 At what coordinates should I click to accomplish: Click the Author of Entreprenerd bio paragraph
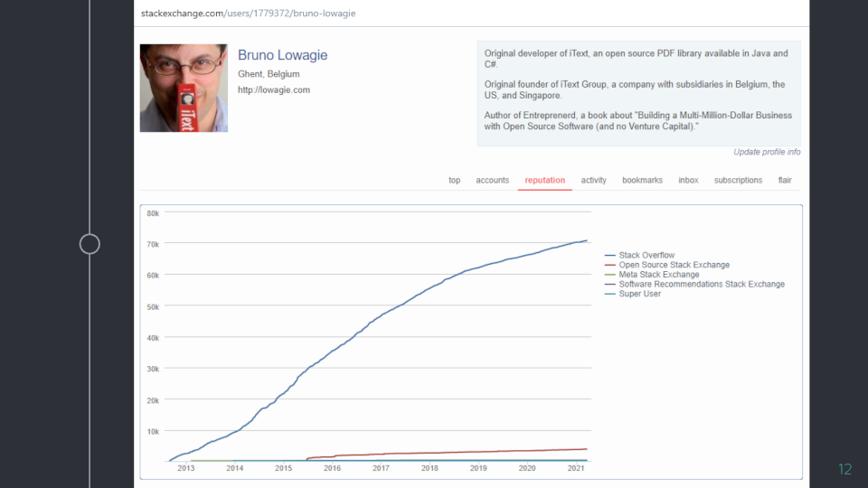pyautogui.click(x=637, y=120)
